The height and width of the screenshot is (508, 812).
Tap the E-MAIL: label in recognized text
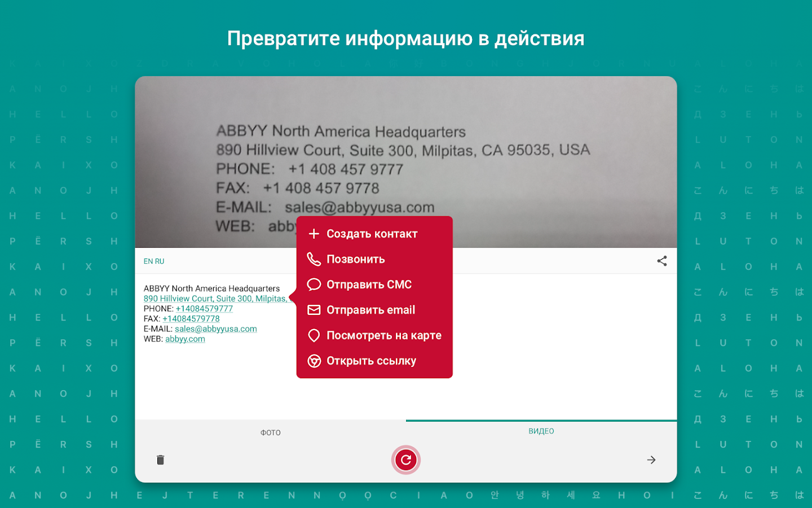pyautogui.click(x=158, y=329)
